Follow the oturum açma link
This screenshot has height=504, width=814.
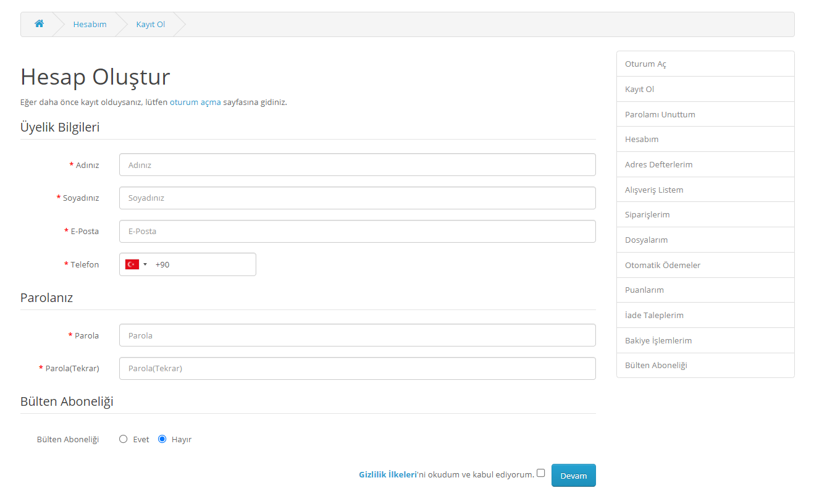tap(195, 102)
